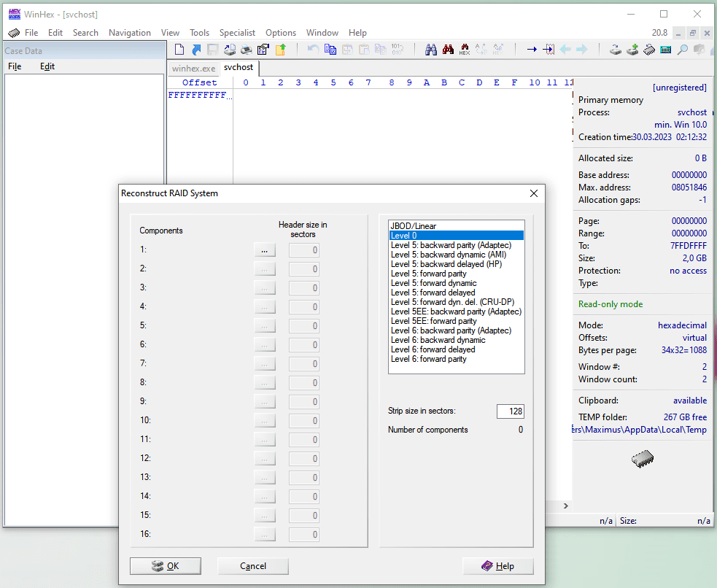
Task: Select Level 6: backward dynamic option
Action: pyautogui.click(x=438, y=340)
